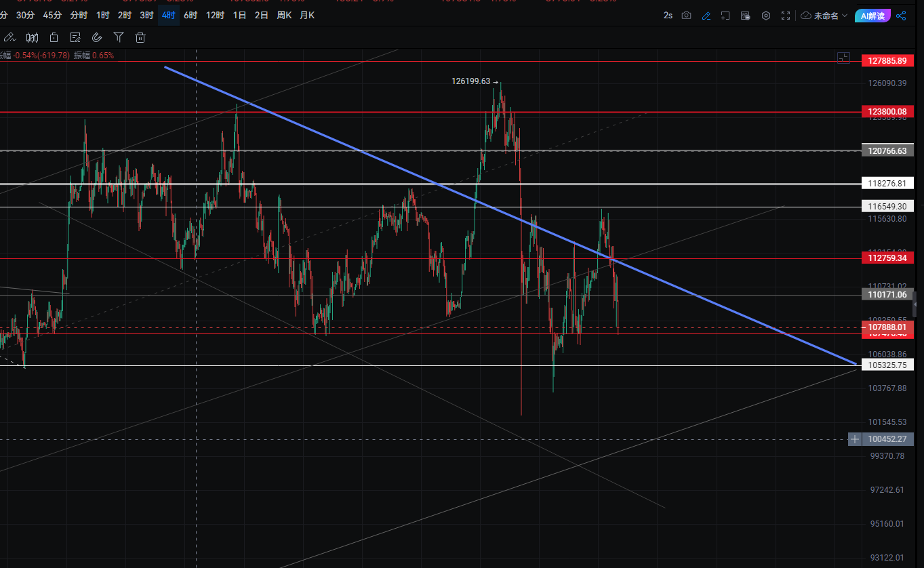Toggle the lock drawings icon

click(x=54, y=37)
